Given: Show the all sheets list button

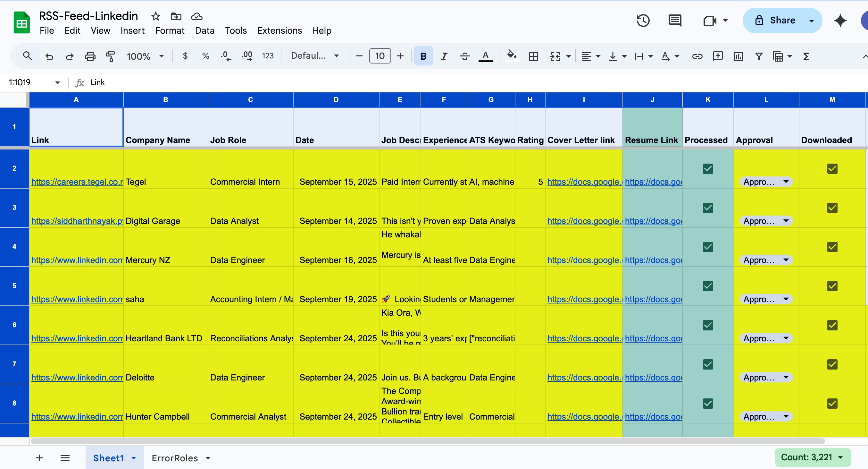Looking at the screenshot, I should pos(65,457).
